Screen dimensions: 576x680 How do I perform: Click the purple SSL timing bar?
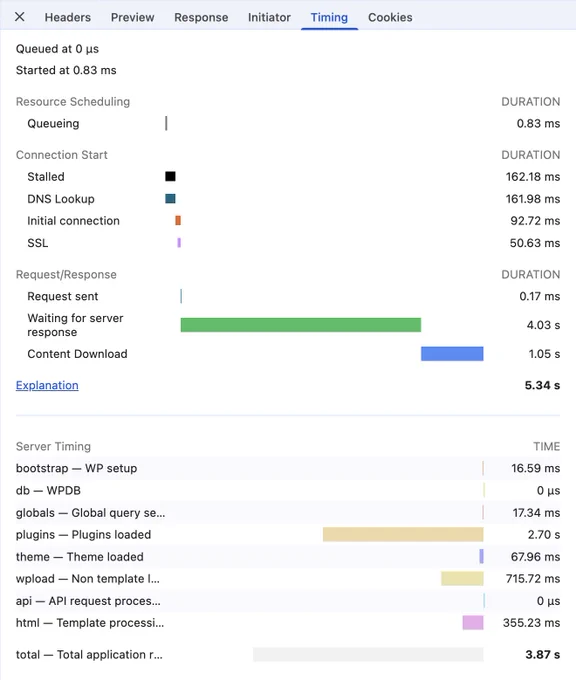[x=179, y=243]
